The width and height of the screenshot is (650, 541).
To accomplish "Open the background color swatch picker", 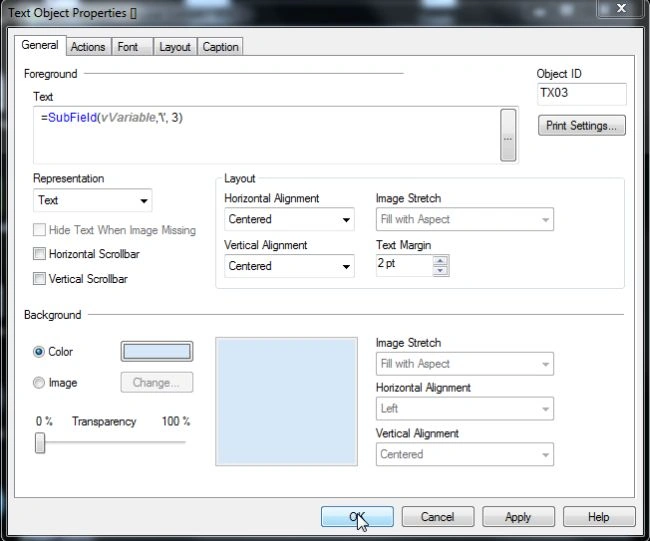I will [x=157, y=352].
